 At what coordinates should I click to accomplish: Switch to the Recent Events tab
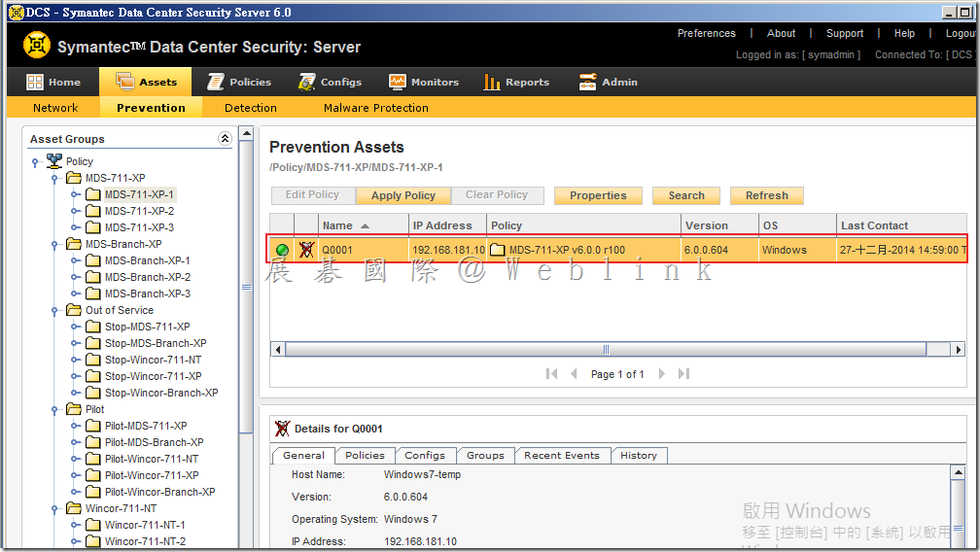click(x=562, y=455)
